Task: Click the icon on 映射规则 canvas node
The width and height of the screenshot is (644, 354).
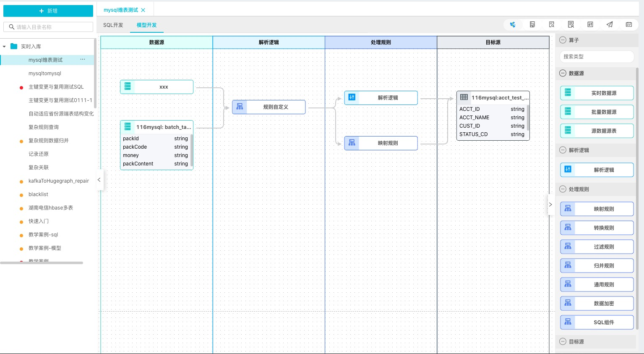Action: (352, 143)
